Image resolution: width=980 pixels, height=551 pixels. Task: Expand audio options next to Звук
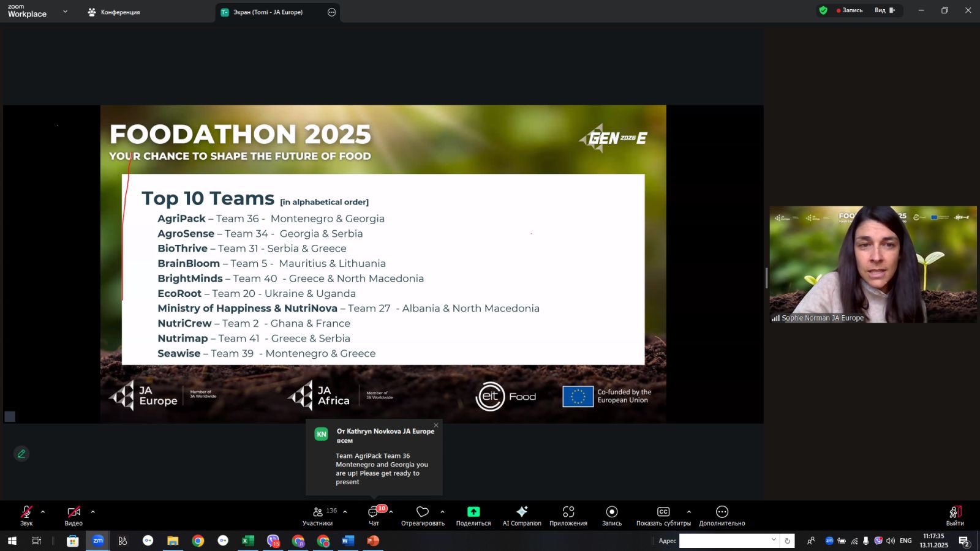[x=43, y=512]
